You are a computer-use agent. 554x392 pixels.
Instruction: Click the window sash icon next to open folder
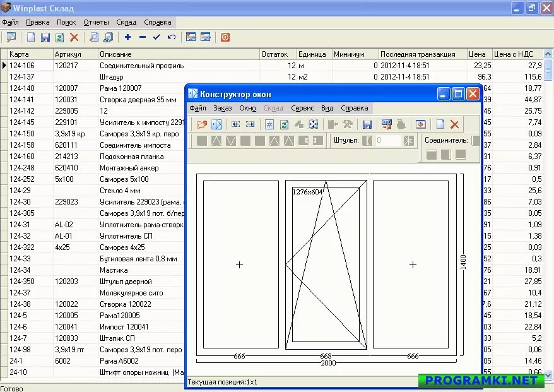(216, 124)
